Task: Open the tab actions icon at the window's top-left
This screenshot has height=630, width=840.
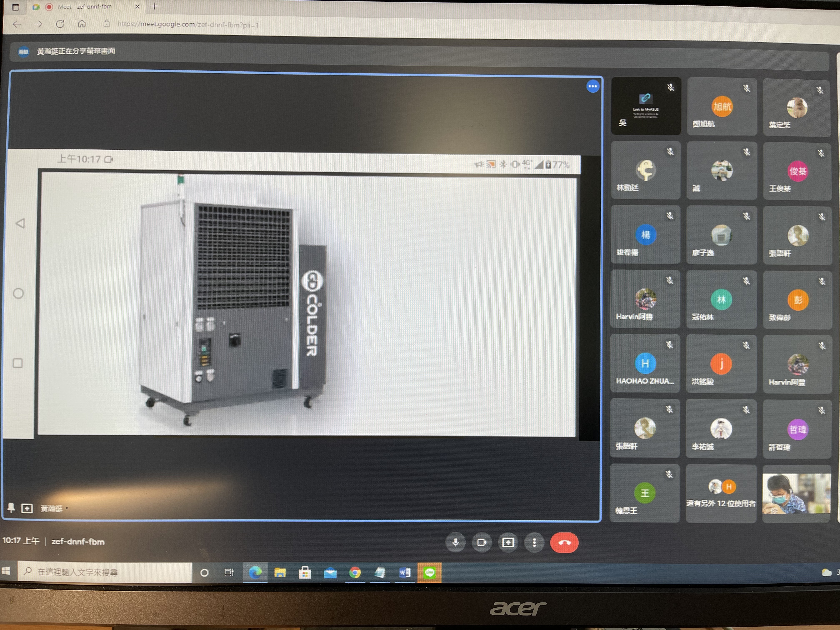Action: pyautogui.click(x=16, y=7)
